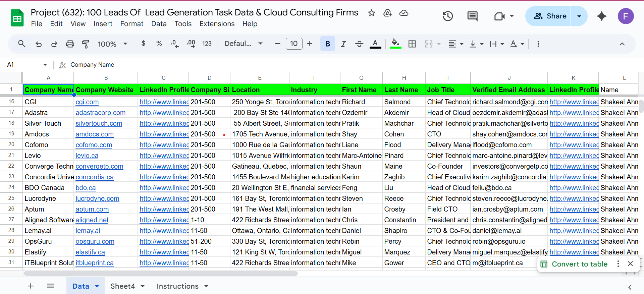Open the font family dropdown
The height and width of the screenshot is (294, 644).
[243, 44]
